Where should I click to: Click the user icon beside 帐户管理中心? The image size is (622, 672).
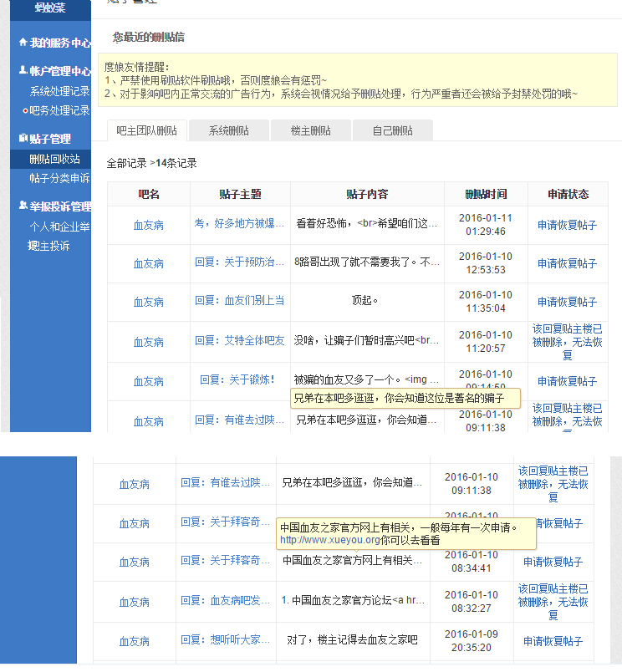(23, 70)
